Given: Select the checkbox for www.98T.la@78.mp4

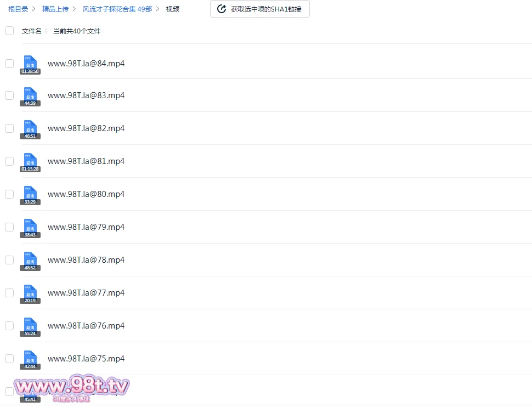Looking at the screenshot, I should pos(9,260).
